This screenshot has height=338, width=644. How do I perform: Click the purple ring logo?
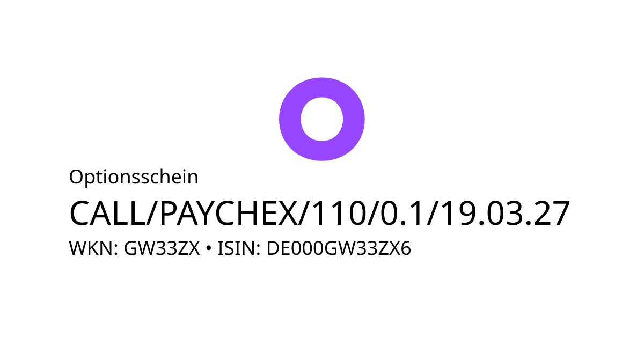click(322, 119)
